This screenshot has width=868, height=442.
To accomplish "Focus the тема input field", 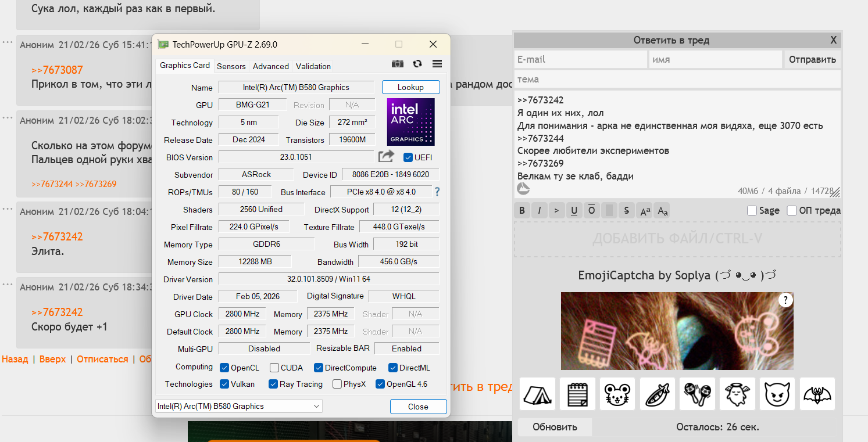I will point(677,79).
